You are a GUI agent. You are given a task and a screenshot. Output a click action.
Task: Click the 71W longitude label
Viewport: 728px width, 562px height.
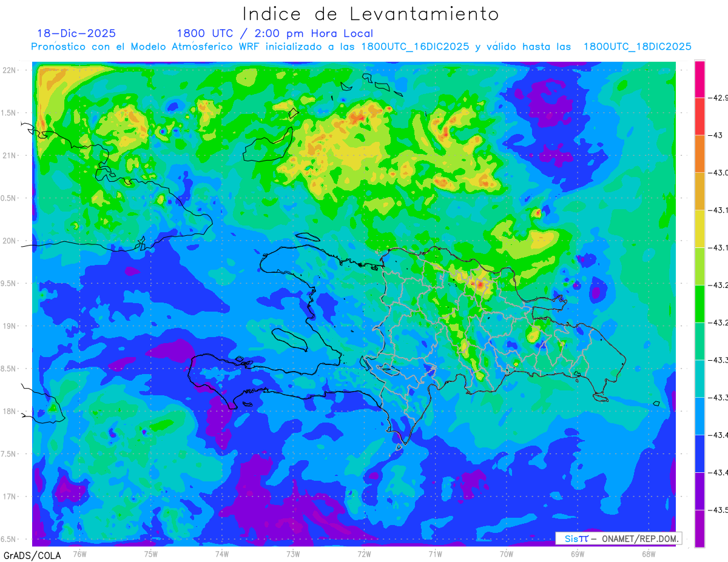coord(435,553)
